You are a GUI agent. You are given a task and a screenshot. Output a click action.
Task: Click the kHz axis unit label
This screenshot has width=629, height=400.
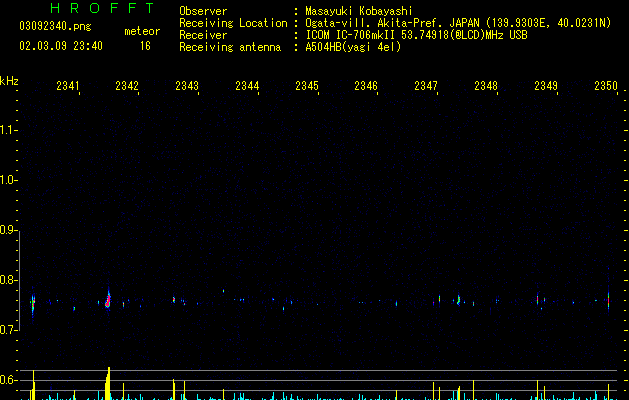[9, 81]
